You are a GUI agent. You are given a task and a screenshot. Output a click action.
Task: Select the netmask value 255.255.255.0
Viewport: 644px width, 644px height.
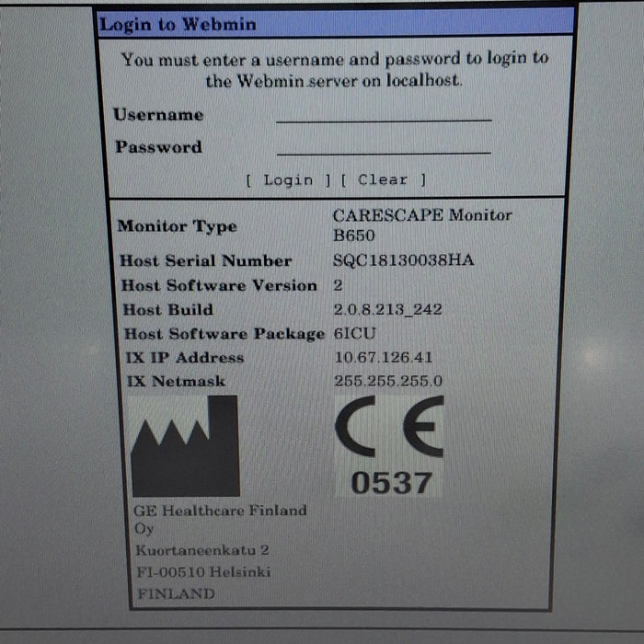[x=388, y=381]
